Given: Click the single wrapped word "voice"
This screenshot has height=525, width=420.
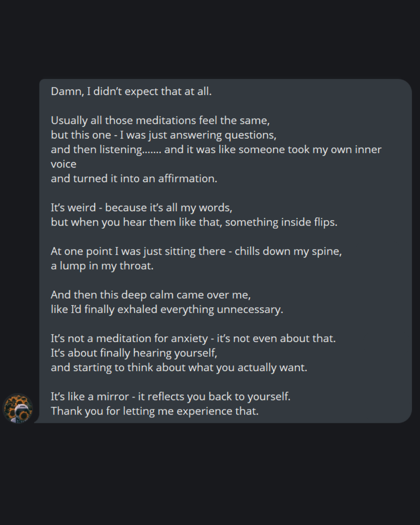Looking at the screenshot, I should click(x=63, y=164).
